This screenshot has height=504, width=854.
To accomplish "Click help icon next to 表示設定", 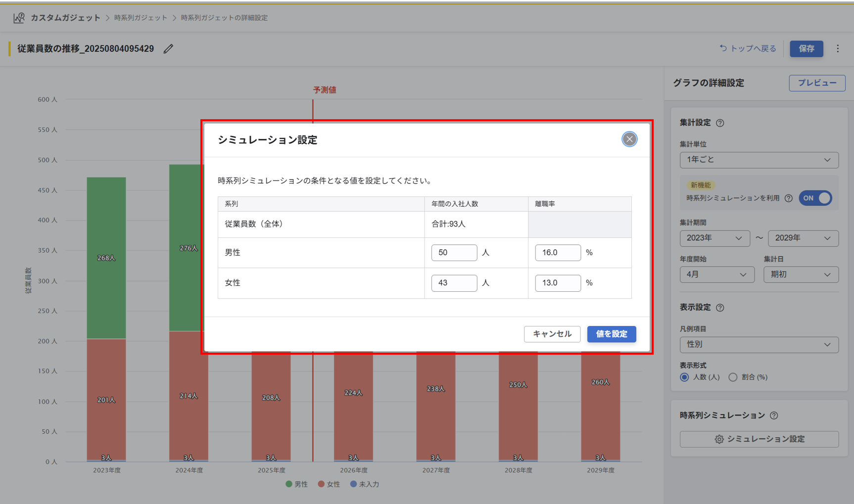I will 720,308.
